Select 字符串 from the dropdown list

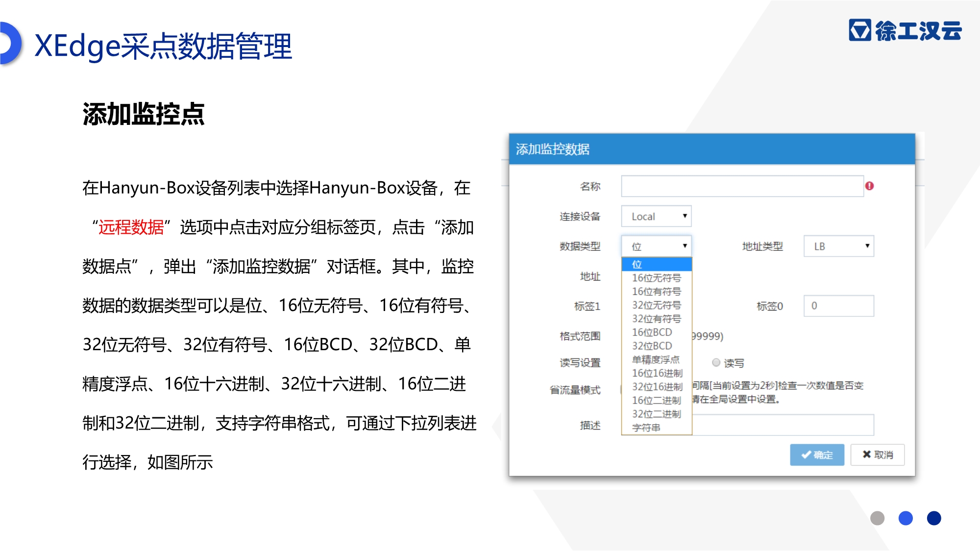tap(657, 428)
